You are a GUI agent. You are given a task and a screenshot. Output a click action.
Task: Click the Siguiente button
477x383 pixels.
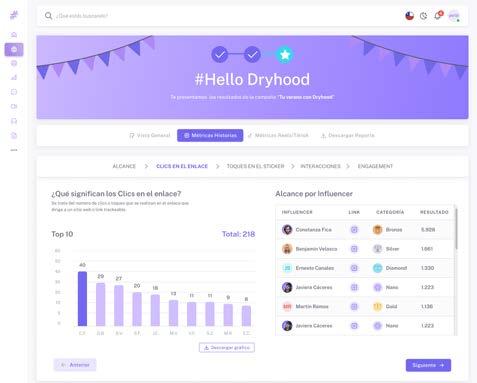click(x=428, y=365)
